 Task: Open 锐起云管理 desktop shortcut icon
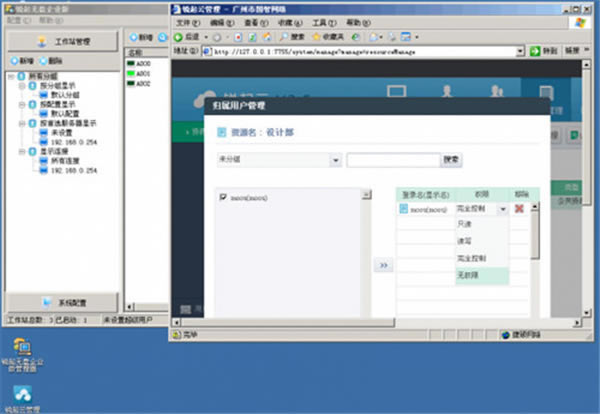point(22,394)
